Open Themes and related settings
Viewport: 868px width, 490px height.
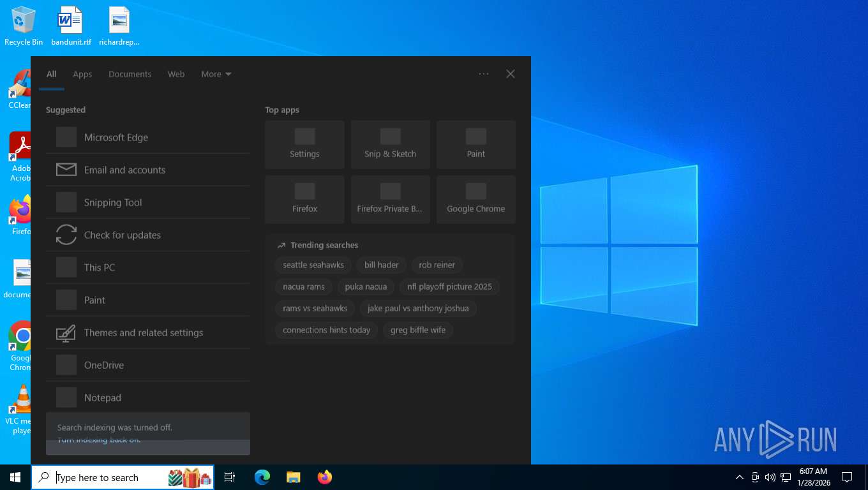tap(148, 332)
